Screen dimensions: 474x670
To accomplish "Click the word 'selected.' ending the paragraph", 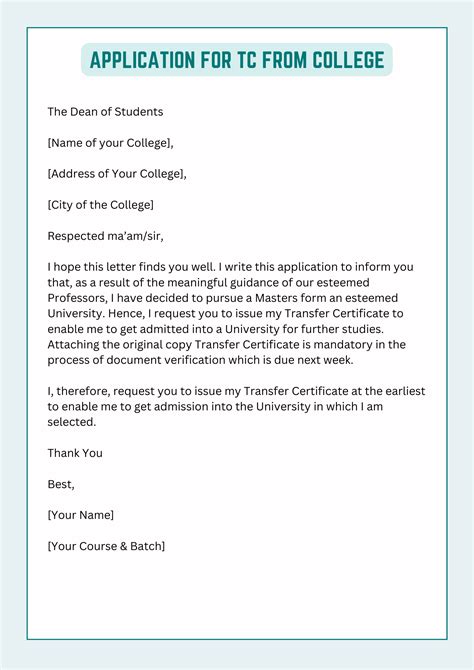I will point(72,422).
